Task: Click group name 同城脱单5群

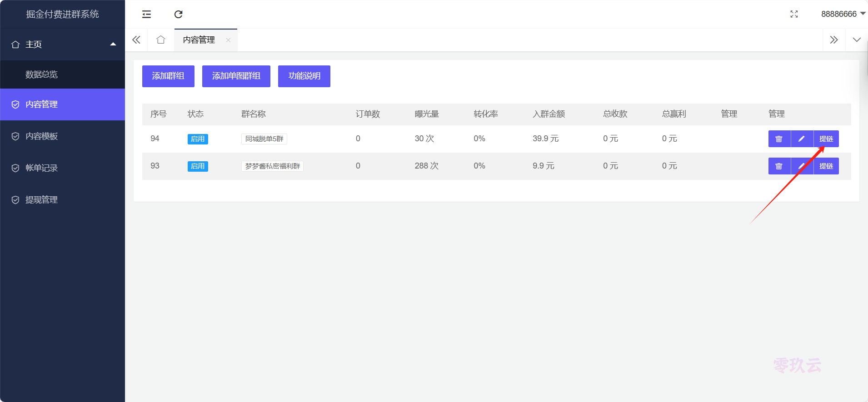Action: coord(264,139)
